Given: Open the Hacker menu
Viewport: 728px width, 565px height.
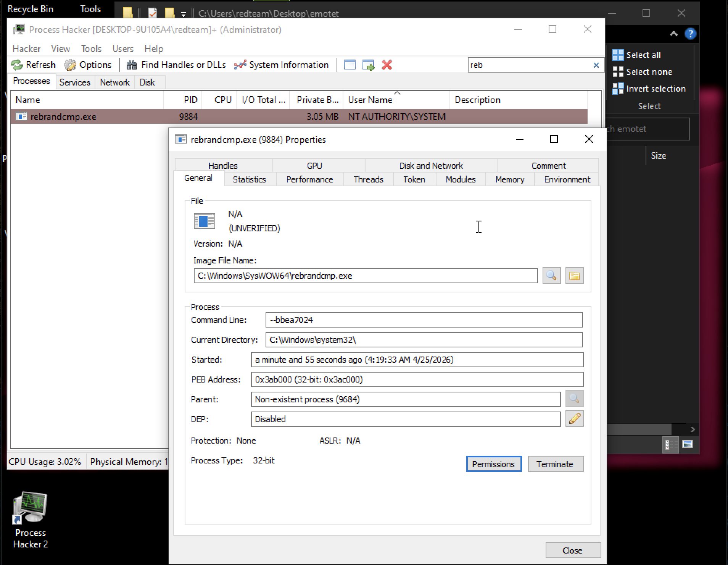Looking at the screenshot, I should pyautogui.click(x=26, y=49).
